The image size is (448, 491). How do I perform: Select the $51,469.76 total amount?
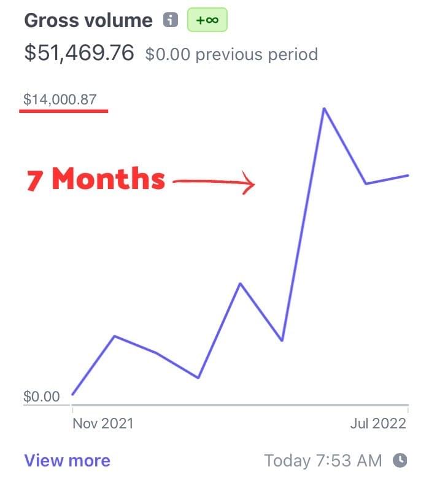pos(79,53)
